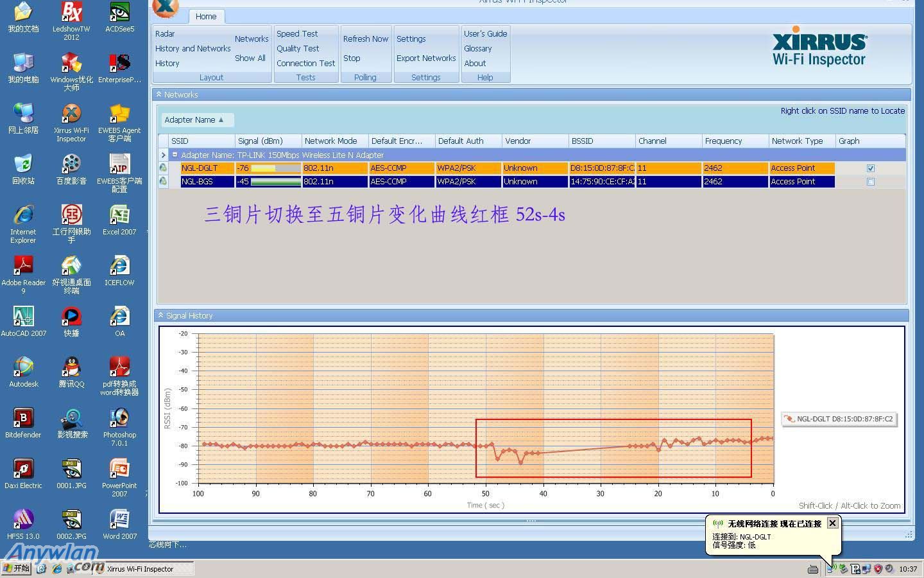Click the 开始 Start button on taskbar
The width and height of the screenshot is (924, 578).
point(17,568)
